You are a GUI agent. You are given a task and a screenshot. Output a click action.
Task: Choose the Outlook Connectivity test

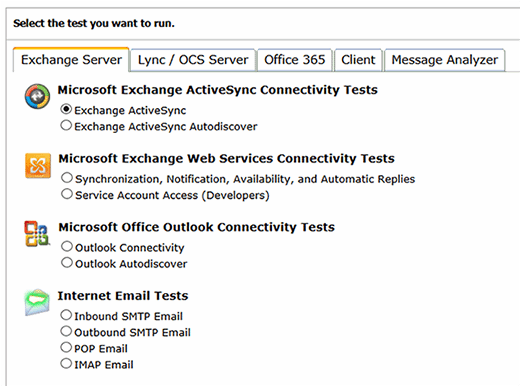point(67,246)
